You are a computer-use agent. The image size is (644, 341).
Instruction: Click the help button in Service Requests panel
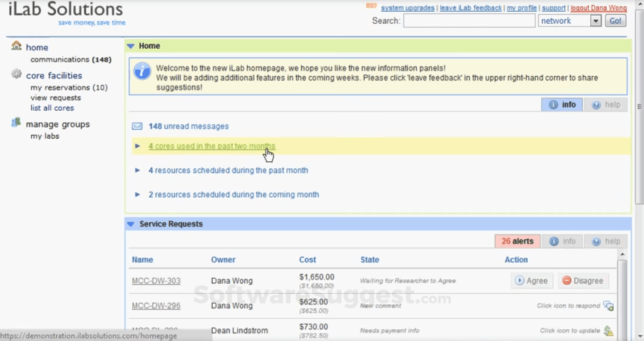click(606, 241)
